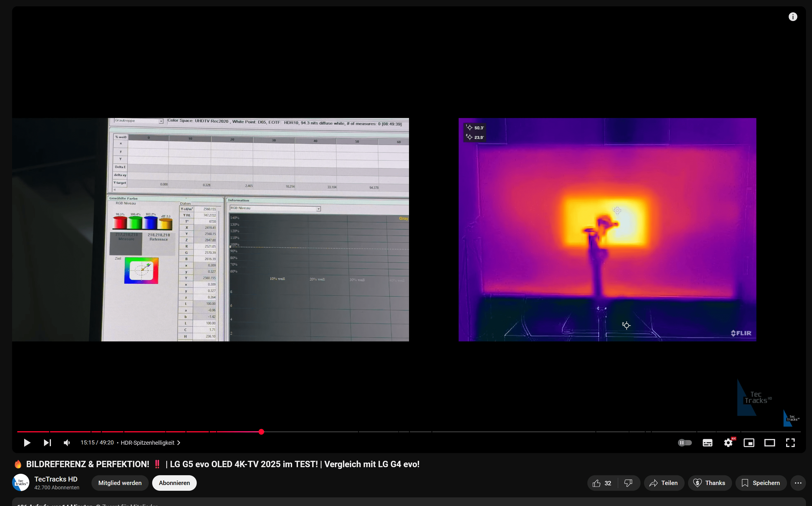Click the video title text
This screenshot has height=506, width=812.
(x=217, y=464)
